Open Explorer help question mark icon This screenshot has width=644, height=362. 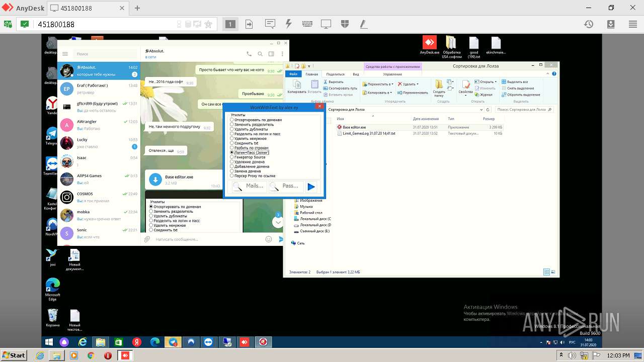click(x=553, y=74)
